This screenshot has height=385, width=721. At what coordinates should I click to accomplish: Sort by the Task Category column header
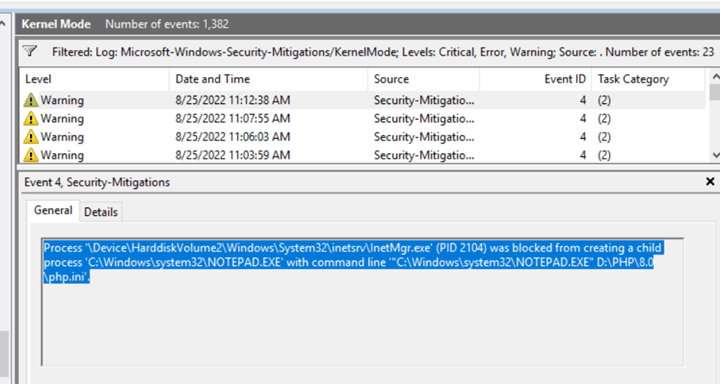click(x=648, y=79)
